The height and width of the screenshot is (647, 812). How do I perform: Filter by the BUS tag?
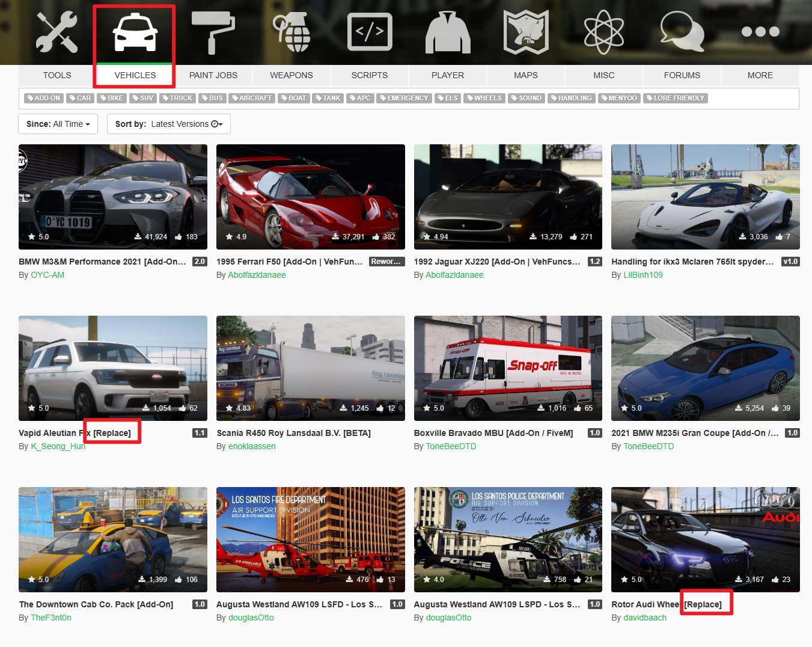pos(212,98)
